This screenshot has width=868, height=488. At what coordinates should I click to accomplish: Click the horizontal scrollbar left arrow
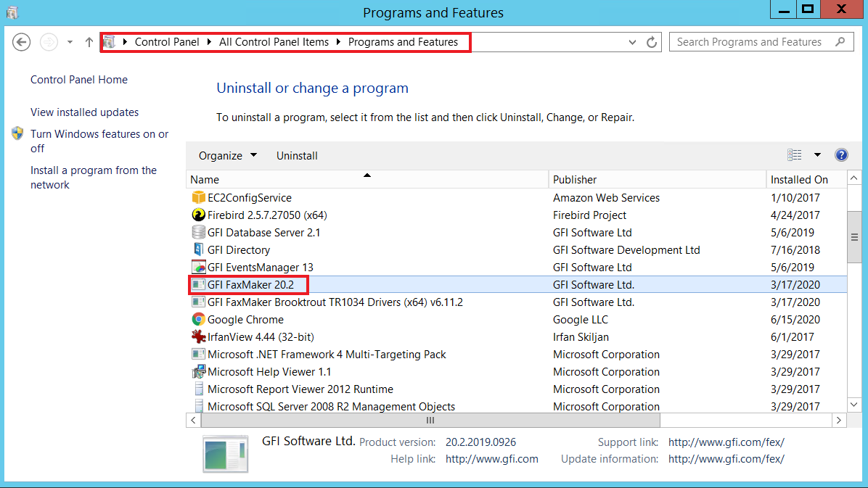tap(193, 420)
